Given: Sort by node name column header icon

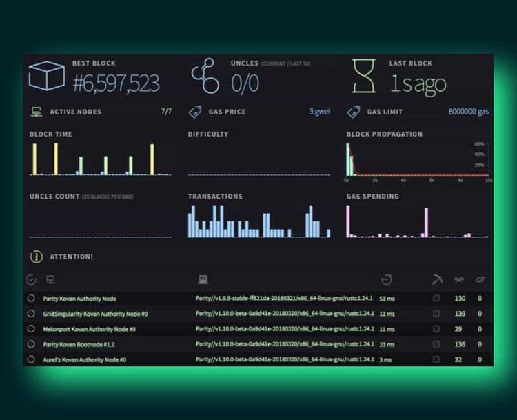Looking at the screenshot, I should tap(50, 279).
